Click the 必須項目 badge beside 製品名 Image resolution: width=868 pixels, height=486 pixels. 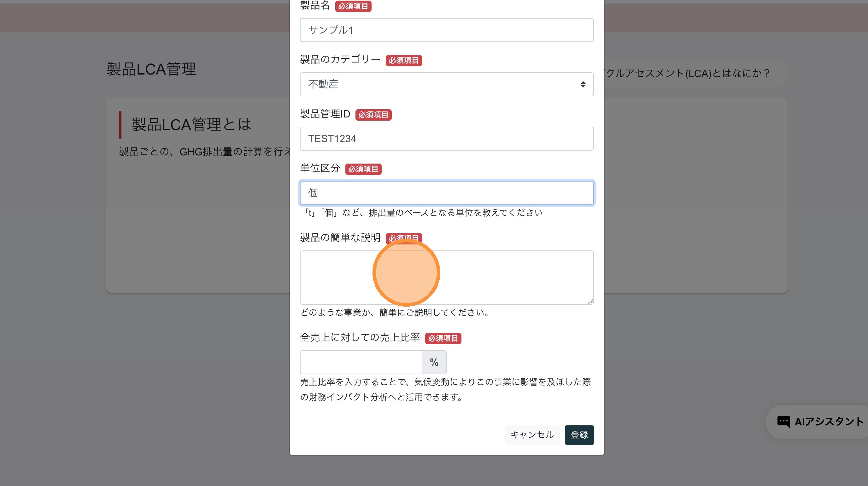353,6
